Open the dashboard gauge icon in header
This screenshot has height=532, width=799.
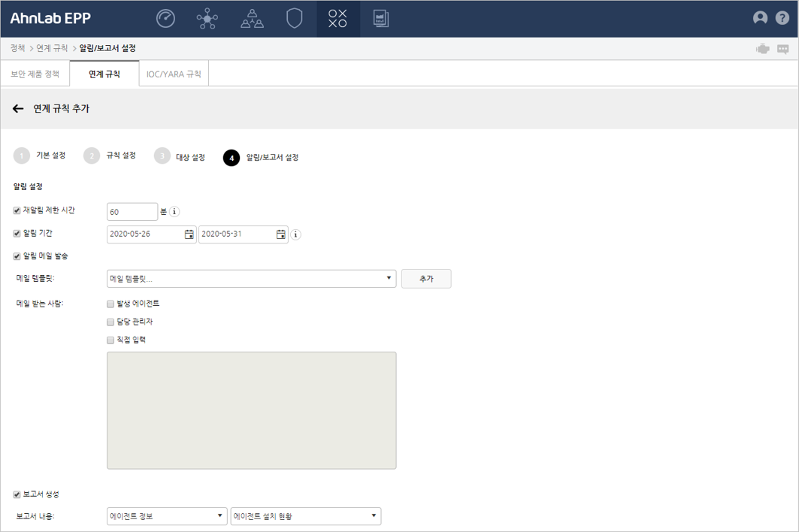click(x=165, y=19)
